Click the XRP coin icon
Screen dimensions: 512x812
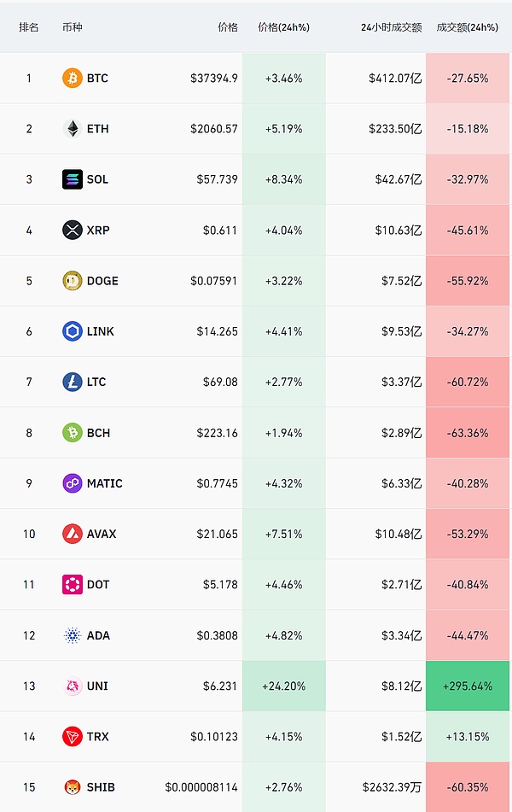tap(73, 230)
